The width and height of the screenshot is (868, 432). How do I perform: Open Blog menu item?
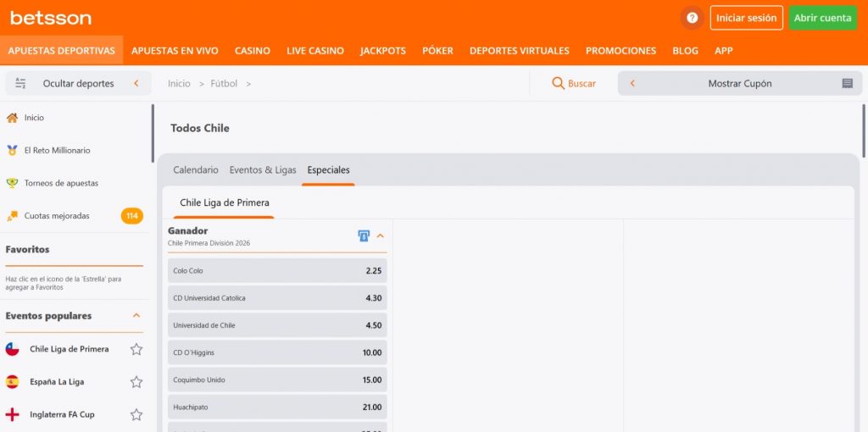[x=685, y=50]
